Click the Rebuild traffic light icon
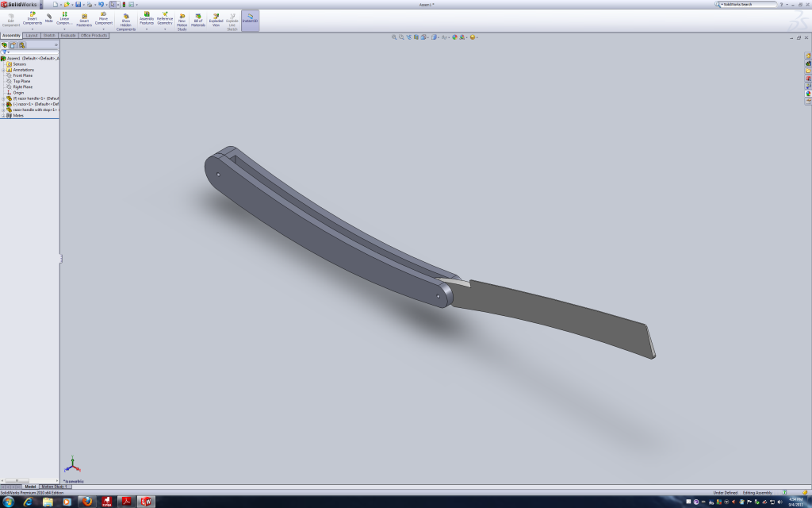The height and width of the screenshot is (508, 812). point(124,4)
